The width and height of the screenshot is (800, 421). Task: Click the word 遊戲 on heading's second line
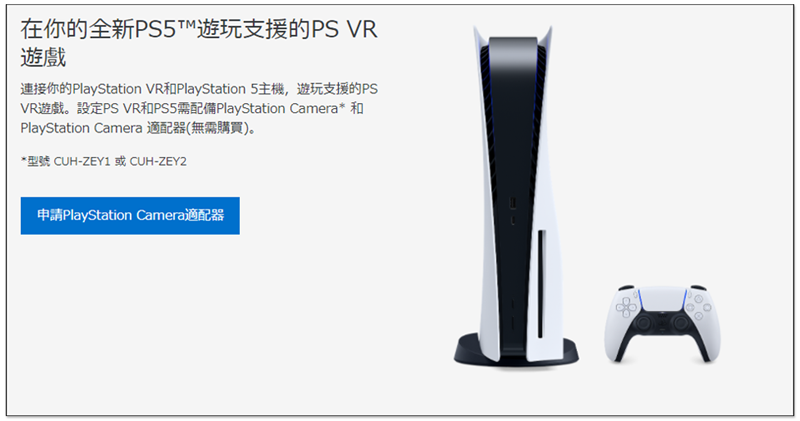pyautogui.click(x=43, y=57)
